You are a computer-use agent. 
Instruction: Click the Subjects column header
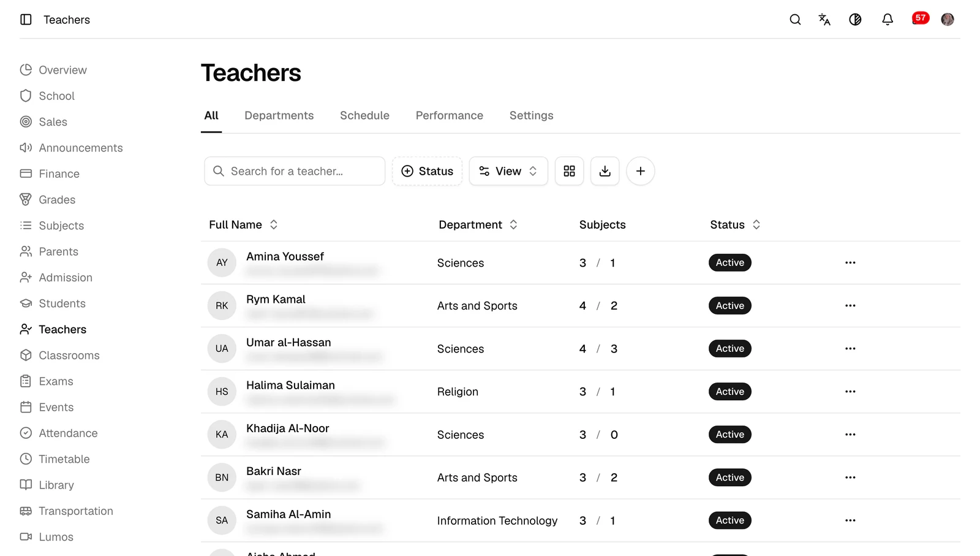pyautogui.click(x=603, y=225)
